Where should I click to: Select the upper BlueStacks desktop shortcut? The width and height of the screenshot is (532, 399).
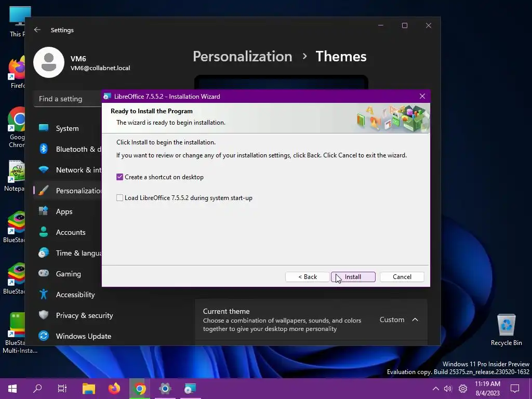tap(14, 227)
